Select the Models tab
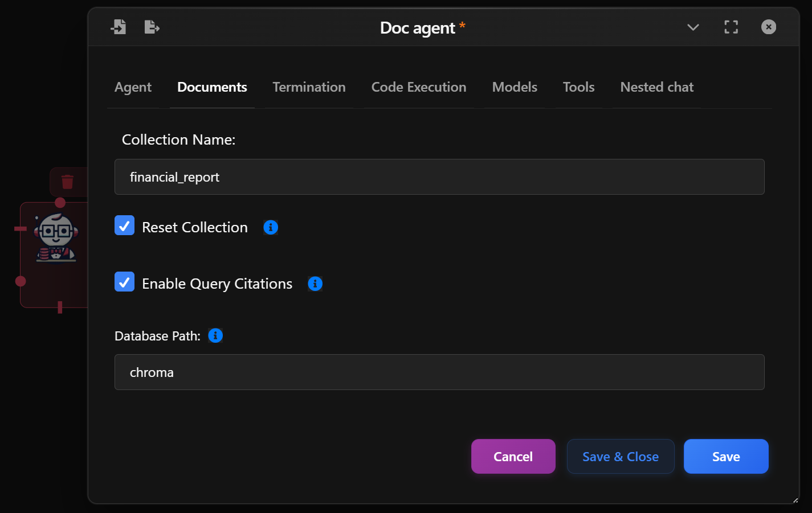Screen dimensions: 812x513 coord(515,87)
